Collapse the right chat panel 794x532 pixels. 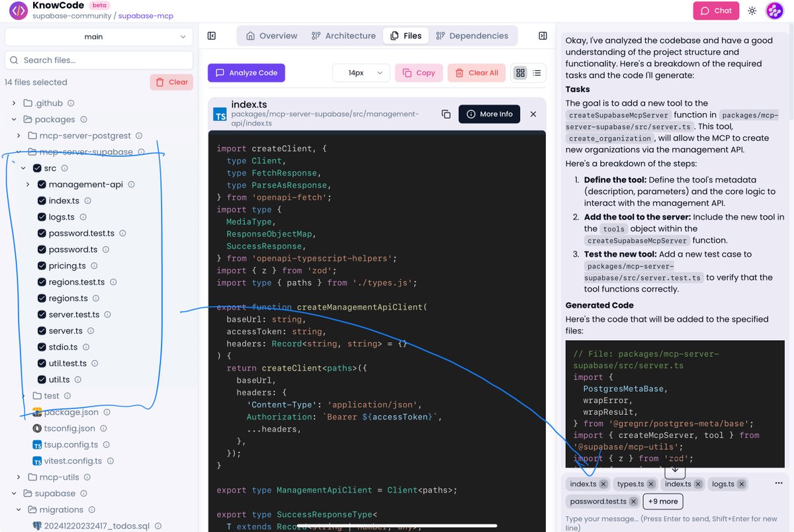coord(543,36)
